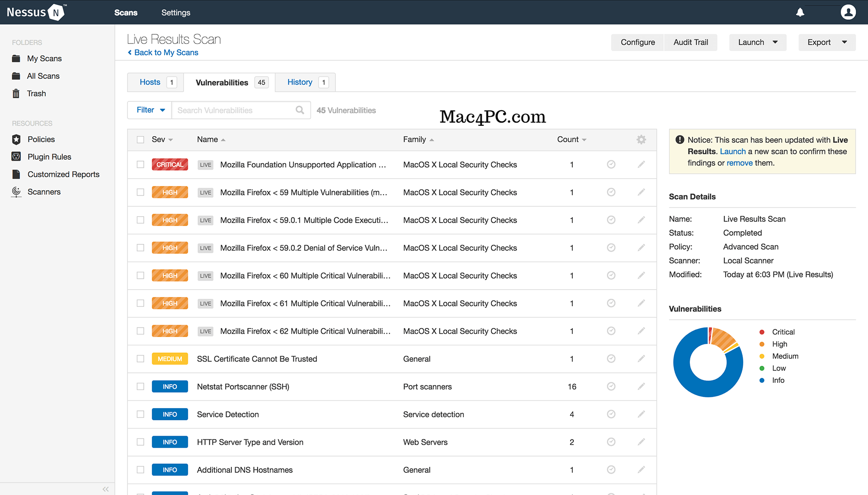Click the Policies shield icon
The width and height of the screenshot is (868, 495).
16,139
